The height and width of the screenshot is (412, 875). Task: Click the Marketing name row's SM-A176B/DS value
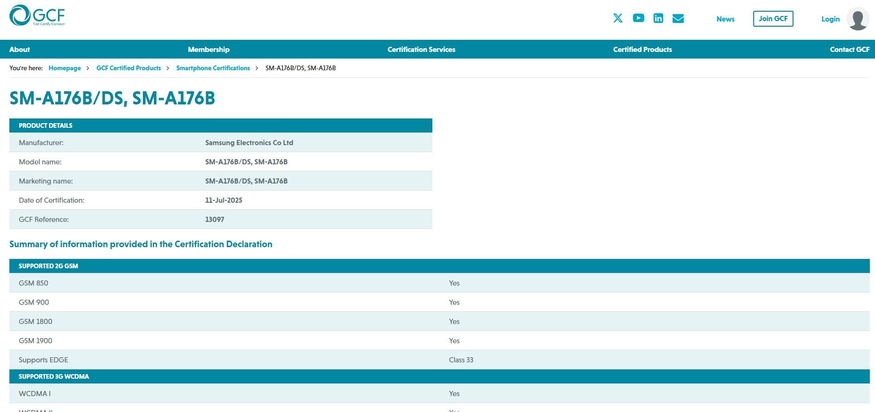point(247,181)
